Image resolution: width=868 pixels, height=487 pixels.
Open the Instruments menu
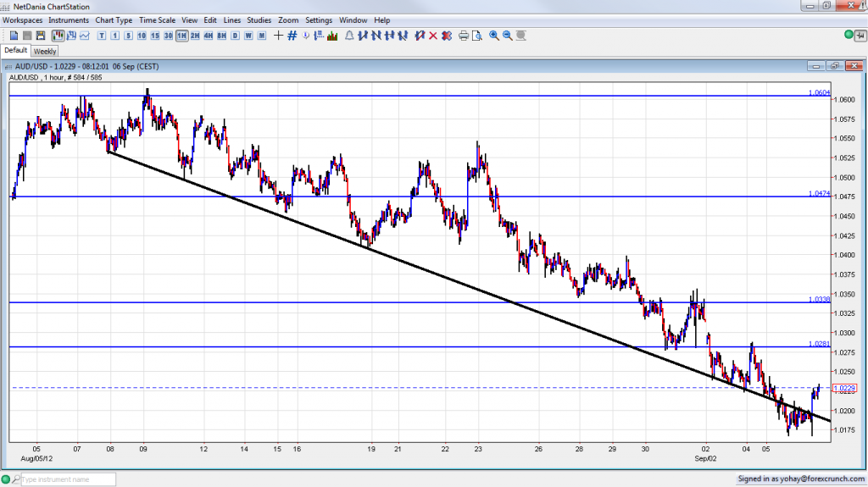pyautogui.click(x=69, y=20)
